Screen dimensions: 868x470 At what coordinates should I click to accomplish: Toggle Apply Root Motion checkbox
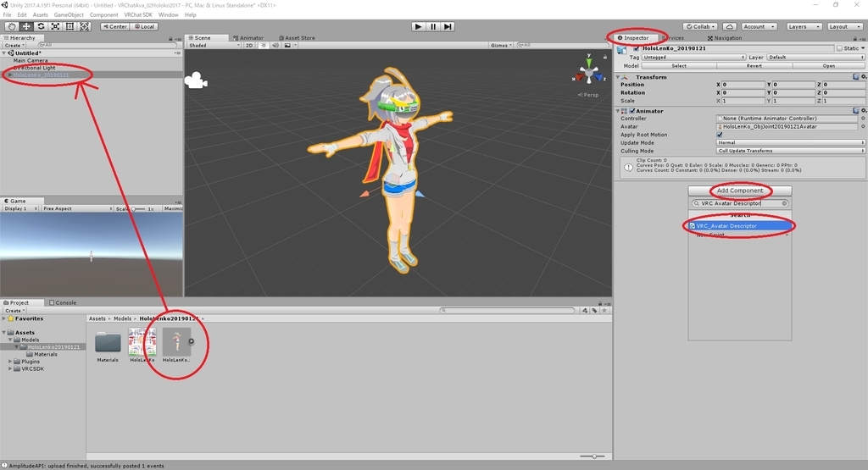[x=720, y=135]
